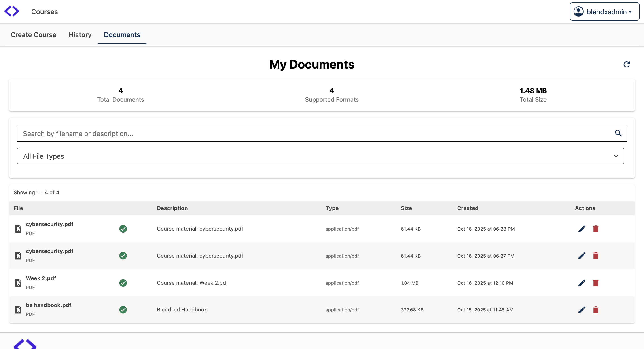
Task: Go to the Courses link
Action: [x=44, y=12]
